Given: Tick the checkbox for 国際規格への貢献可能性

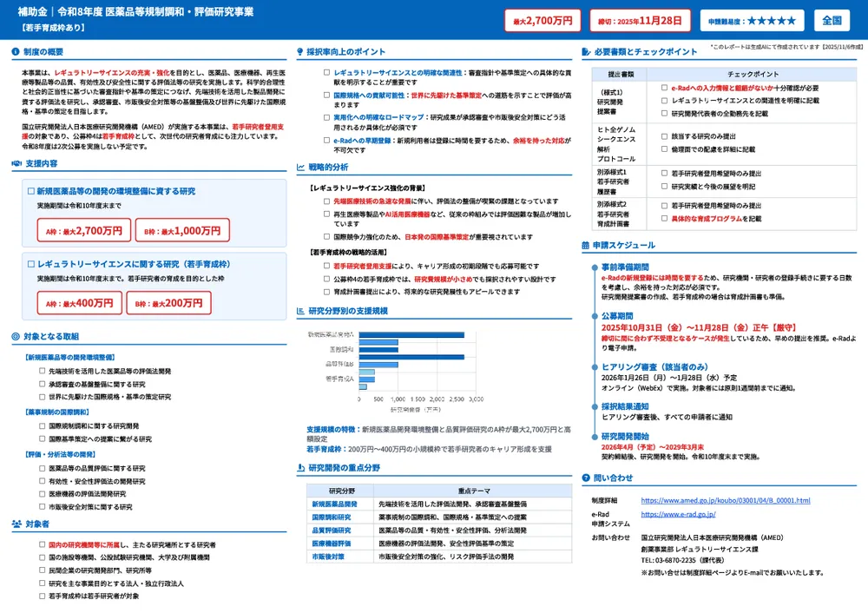Looking at the screenshot, I should pos(326,94).
